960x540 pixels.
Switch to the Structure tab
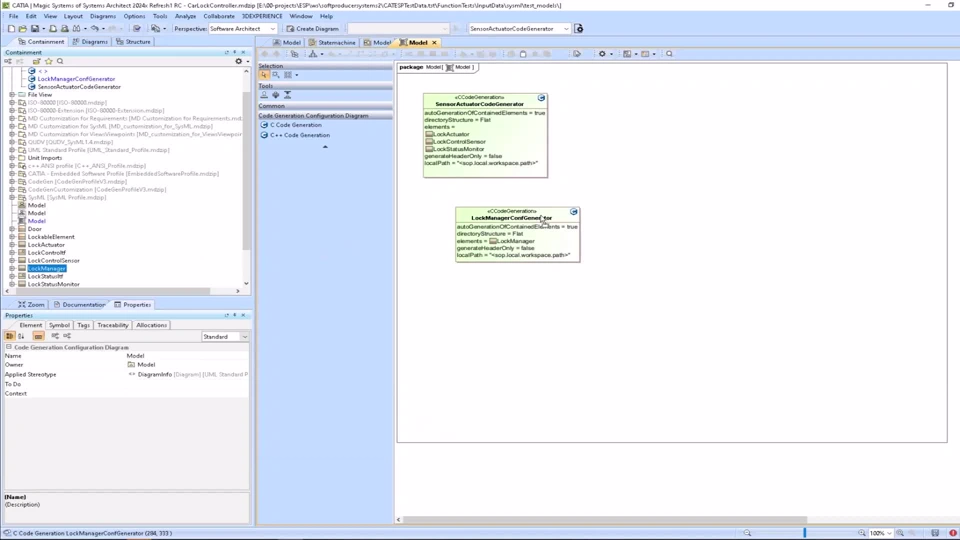[133, 42]
